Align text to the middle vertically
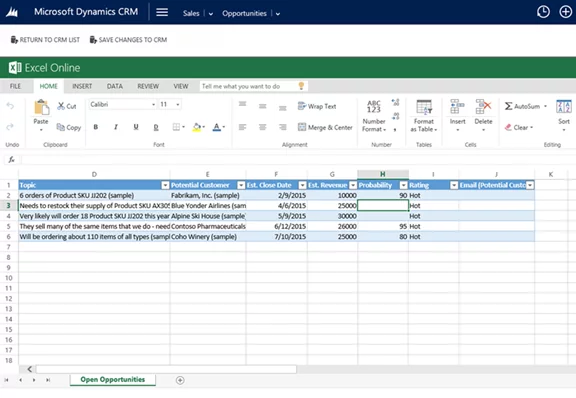This screenshot has width=576, height=398. 262,107
